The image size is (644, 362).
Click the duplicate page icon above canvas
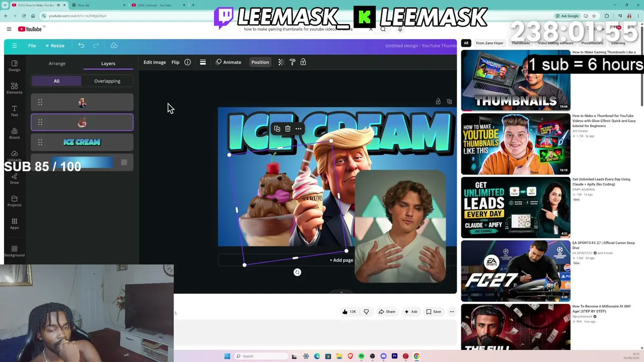[449, 102]
